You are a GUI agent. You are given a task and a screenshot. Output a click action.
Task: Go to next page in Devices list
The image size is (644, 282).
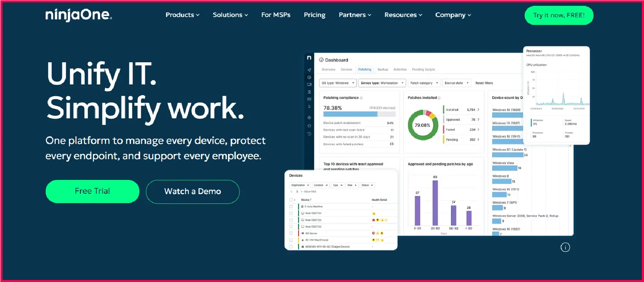(x=297, y=191)
